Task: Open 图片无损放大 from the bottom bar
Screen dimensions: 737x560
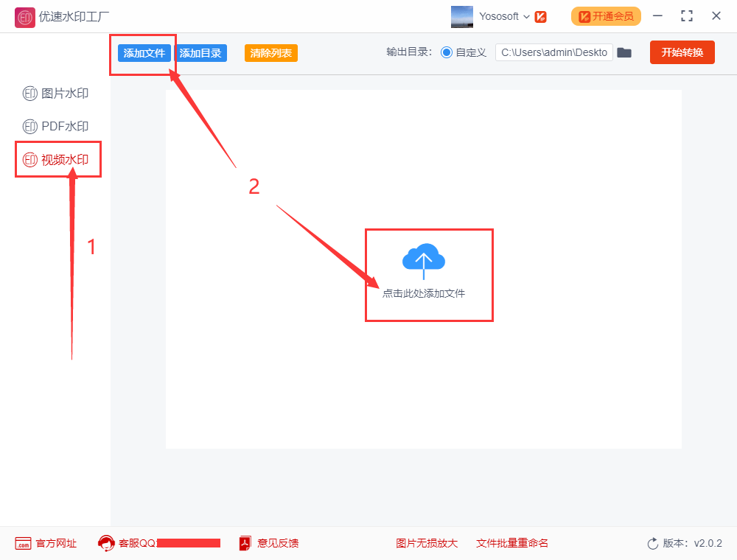Action: pyautogui.click(x=427, y=543)
